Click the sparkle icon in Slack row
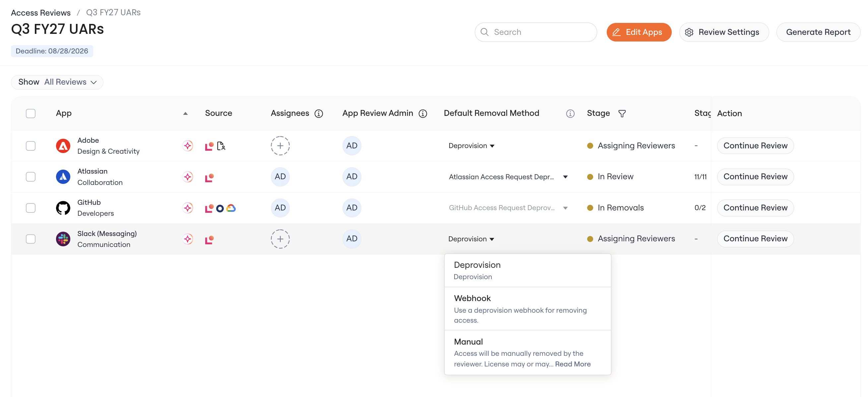 [188, 239]
